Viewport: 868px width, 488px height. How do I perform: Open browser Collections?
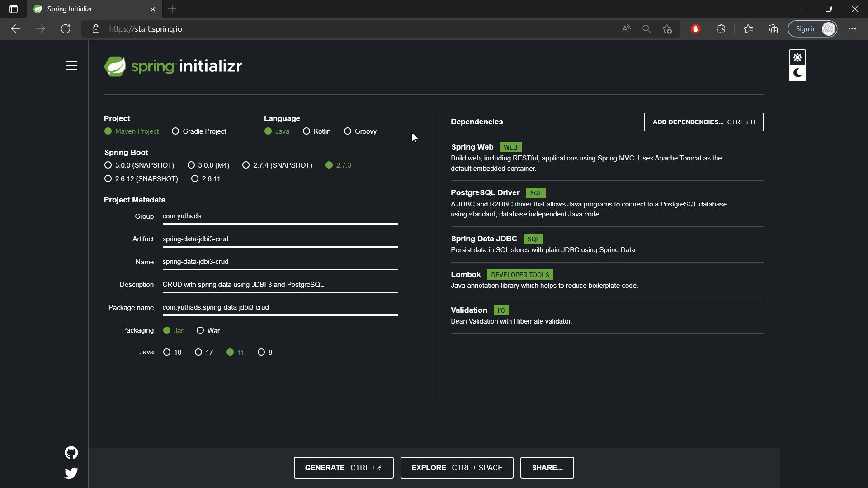click(773, 29)
